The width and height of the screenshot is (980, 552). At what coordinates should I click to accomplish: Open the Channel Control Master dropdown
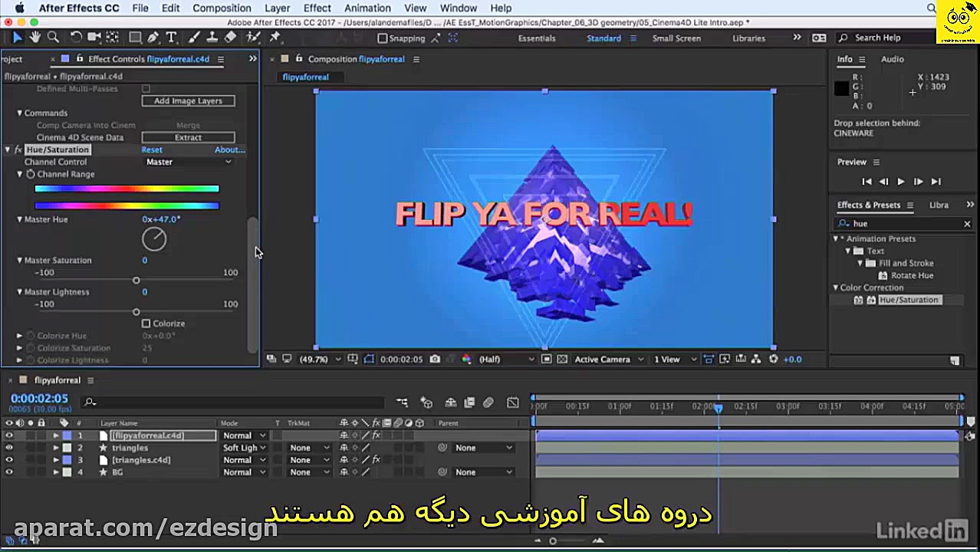click(188, 162)
